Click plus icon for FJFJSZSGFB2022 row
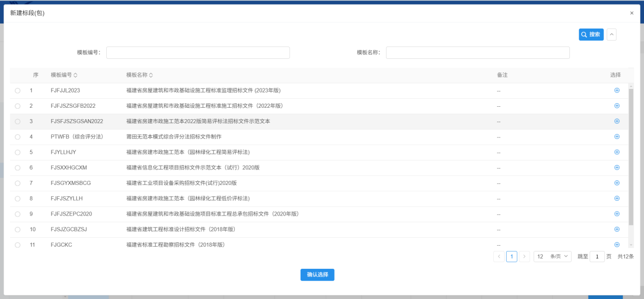 616,106
